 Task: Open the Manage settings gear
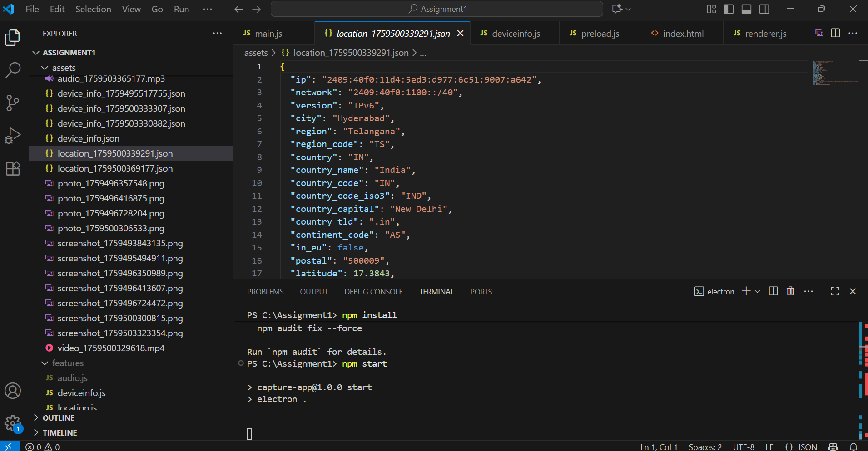(x=13, y=424)
